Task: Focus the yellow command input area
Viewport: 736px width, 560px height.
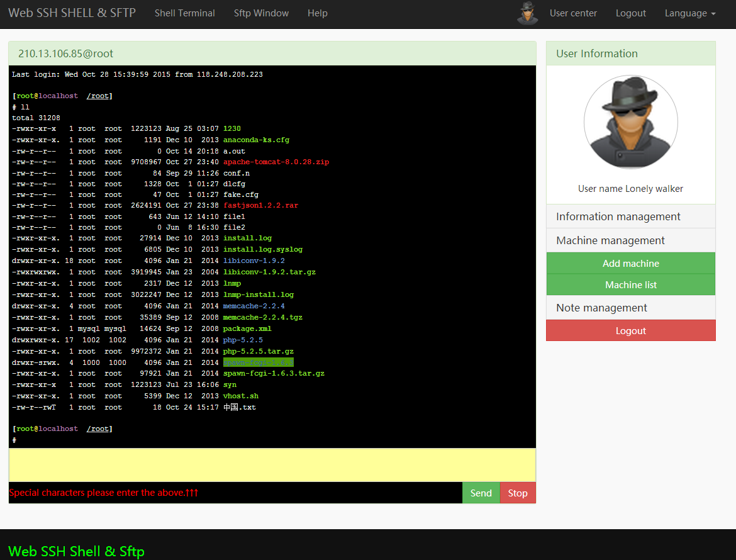Action: pyautogui.click(x=272, y=465)
